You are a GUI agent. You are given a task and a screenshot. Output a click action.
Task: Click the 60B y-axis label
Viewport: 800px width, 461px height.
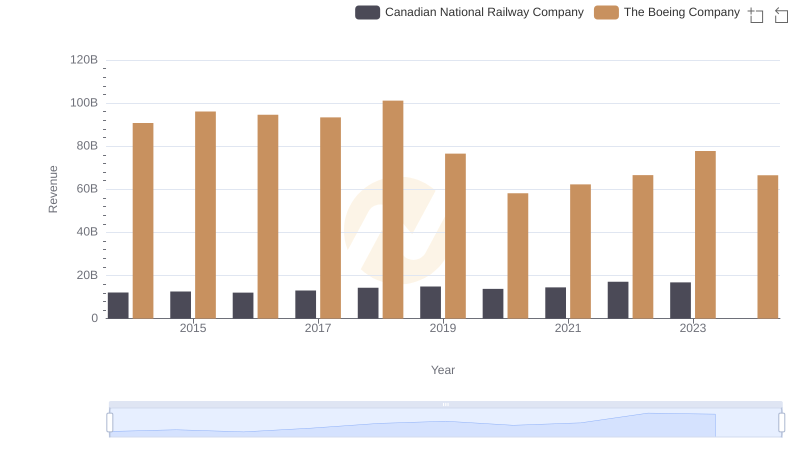87,189
